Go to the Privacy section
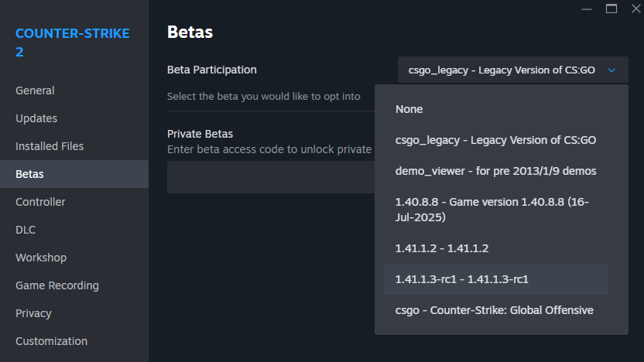644x362 pixels. coord(33,313)
